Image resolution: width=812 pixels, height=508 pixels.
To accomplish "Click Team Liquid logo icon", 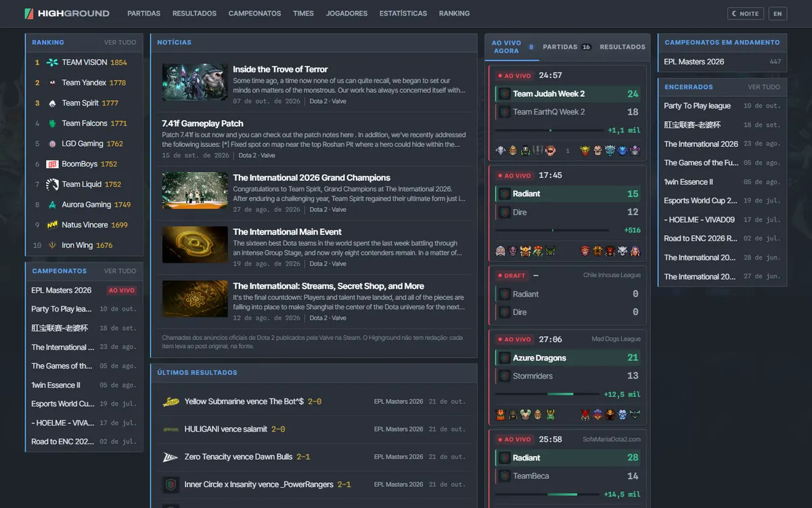I will pos(52,184).
